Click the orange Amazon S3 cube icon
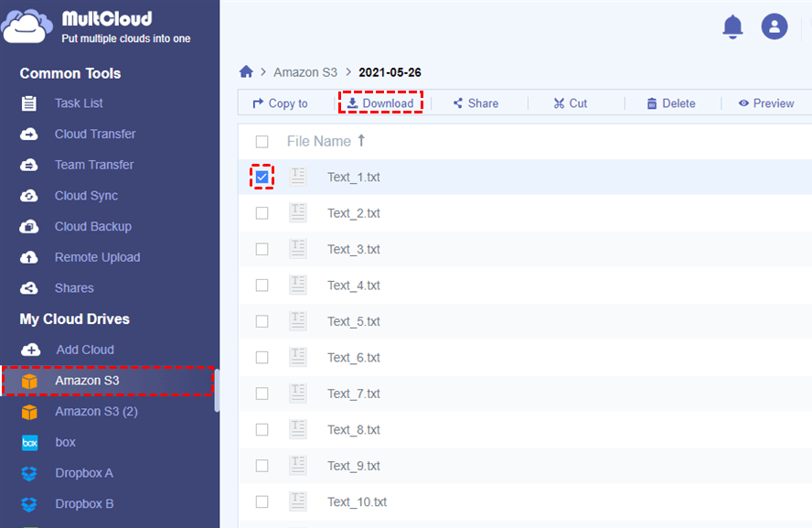812x528 pixels. pyautogui.click(x=29, y=382)
